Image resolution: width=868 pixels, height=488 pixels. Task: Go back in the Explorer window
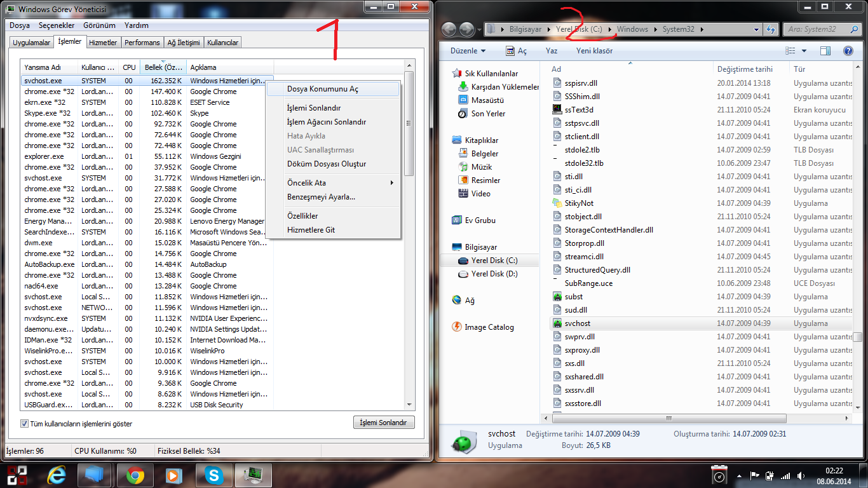coord(449,29)
